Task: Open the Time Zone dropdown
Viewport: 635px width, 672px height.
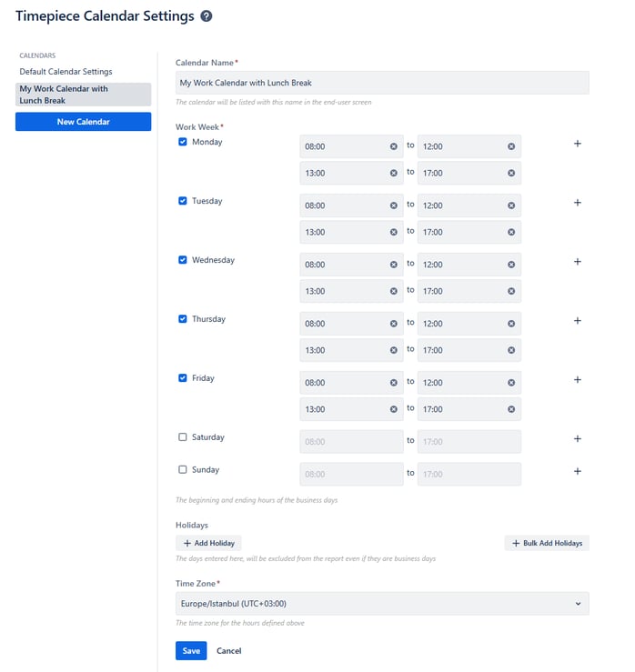Action: [382, 604]
